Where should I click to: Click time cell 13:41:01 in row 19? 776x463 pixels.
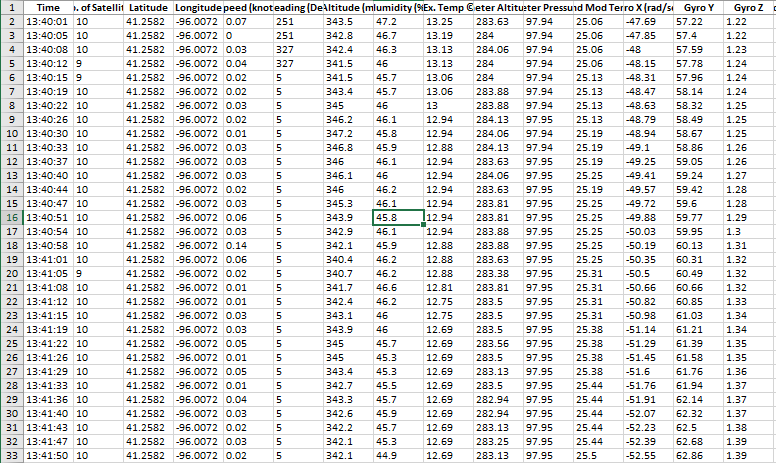click(x=47, y=259)
